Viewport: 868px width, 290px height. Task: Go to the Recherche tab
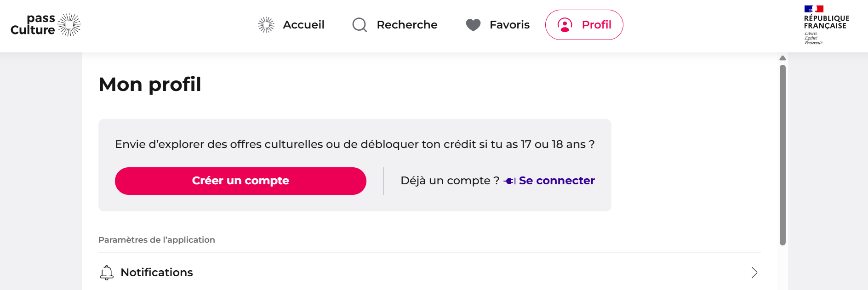coord(395,25)
